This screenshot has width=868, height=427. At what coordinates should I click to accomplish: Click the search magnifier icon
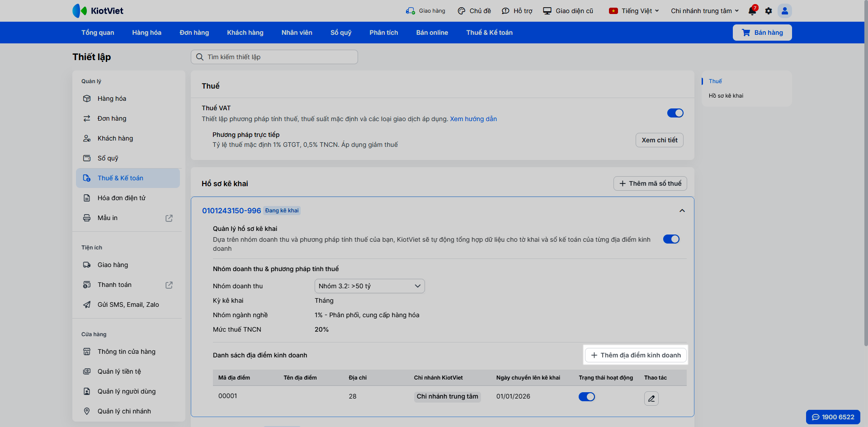(x=200, y=57)
